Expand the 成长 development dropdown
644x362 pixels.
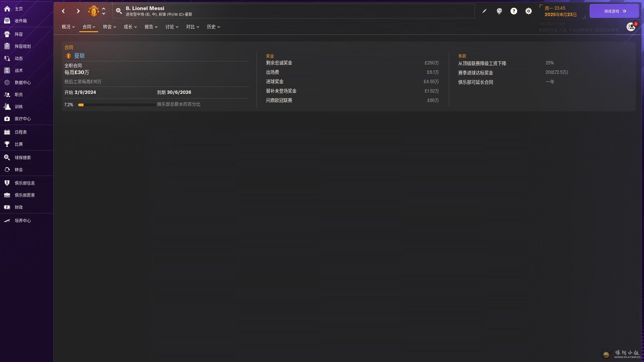click(x=130, y=27)
